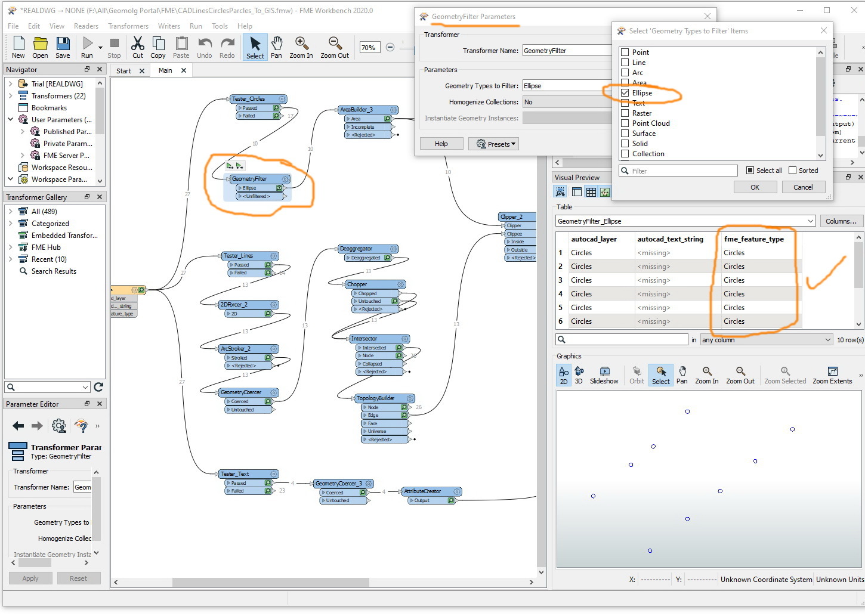
Task: Open the Readers menu
Action: 86,26
